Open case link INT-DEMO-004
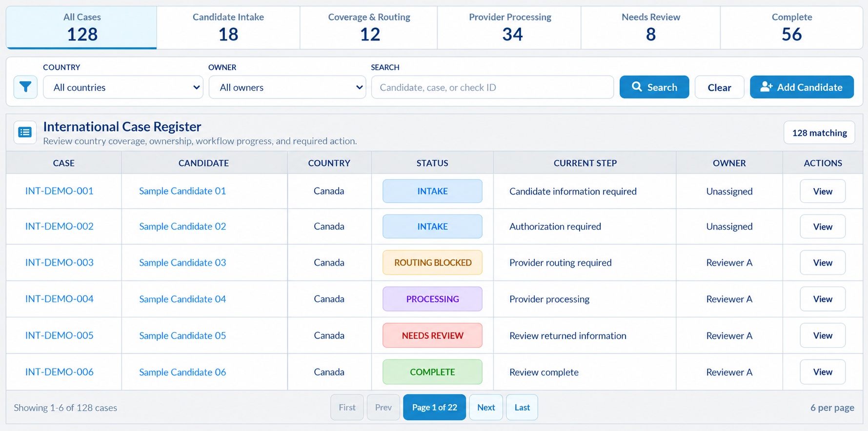This screenshot has height=431, width=868. click(x=60, y=299)
